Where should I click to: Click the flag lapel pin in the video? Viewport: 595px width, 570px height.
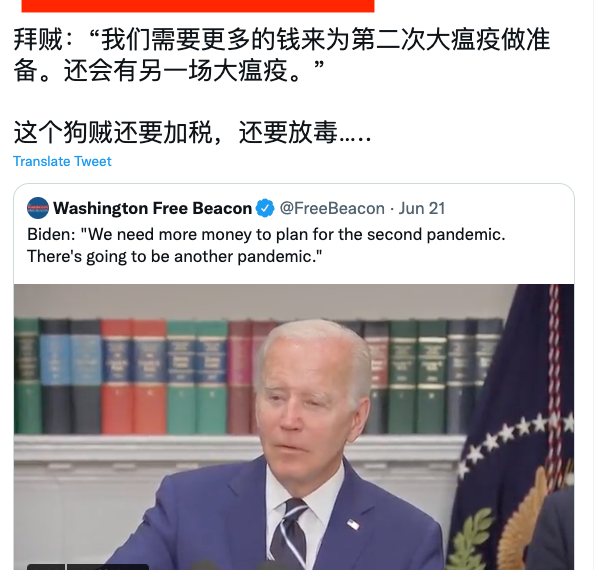[x=353, y=524]
